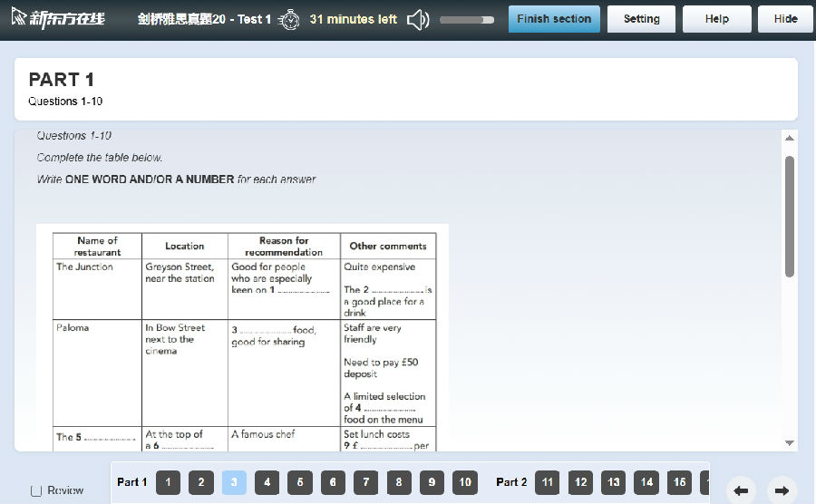The width and height of the screenshot is (816, 504).
Task: Select question 3 in navigator
Action: pos(234,482)
